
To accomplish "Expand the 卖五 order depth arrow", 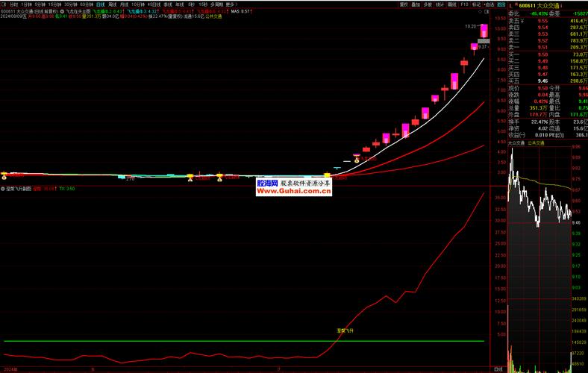I will pos(522,21).
